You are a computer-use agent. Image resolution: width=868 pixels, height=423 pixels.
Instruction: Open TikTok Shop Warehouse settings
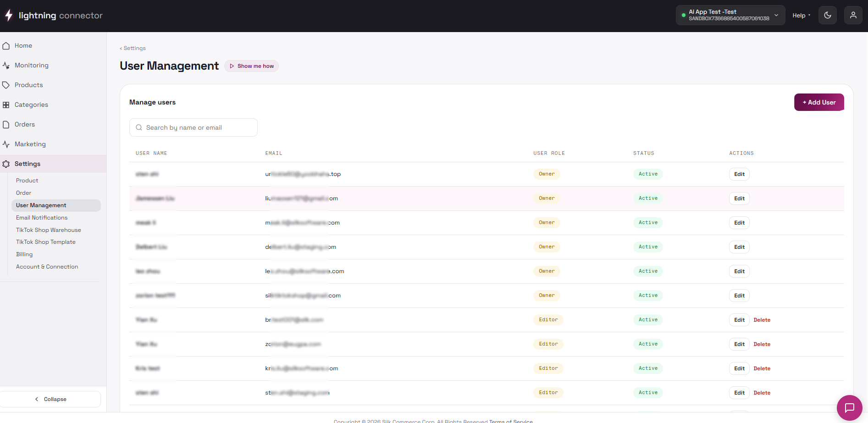pos(49,230)
